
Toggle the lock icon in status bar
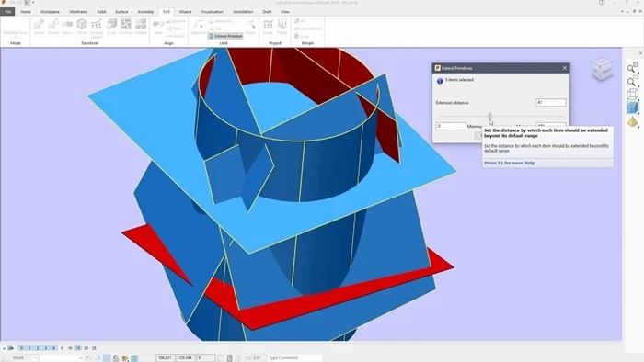coord(116,358)
